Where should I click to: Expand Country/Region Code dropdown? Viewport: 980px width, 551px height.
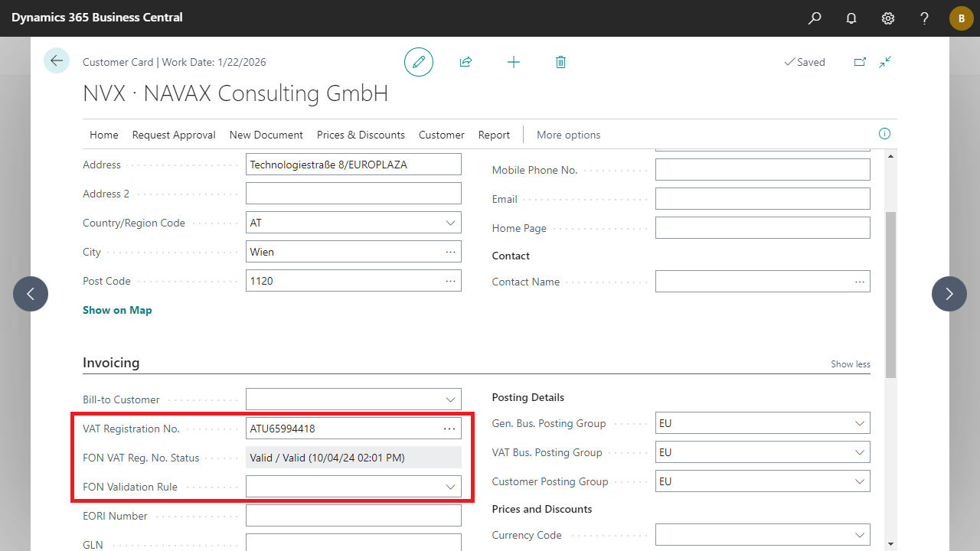pos(450,223)
